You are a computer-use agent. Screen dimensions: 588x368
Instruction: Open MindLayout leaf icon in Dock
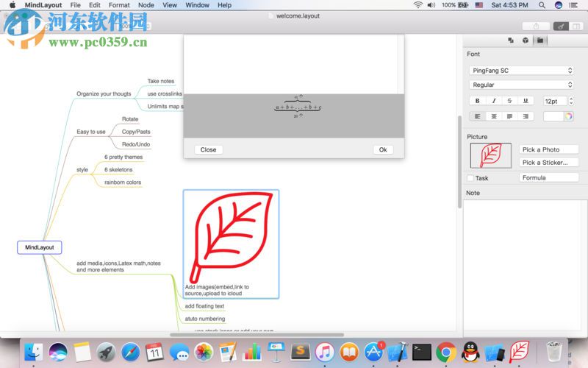click(520, 353)
